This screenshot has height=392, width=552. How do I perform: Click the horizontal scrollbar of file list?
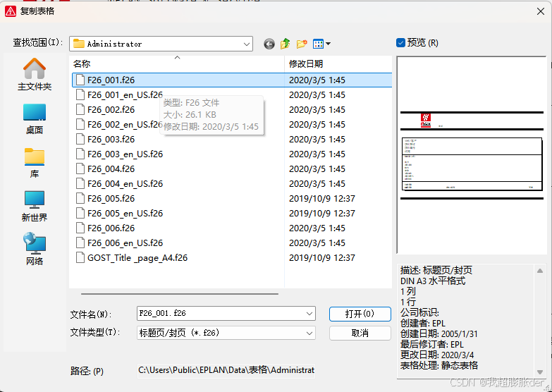coord(180,293)
